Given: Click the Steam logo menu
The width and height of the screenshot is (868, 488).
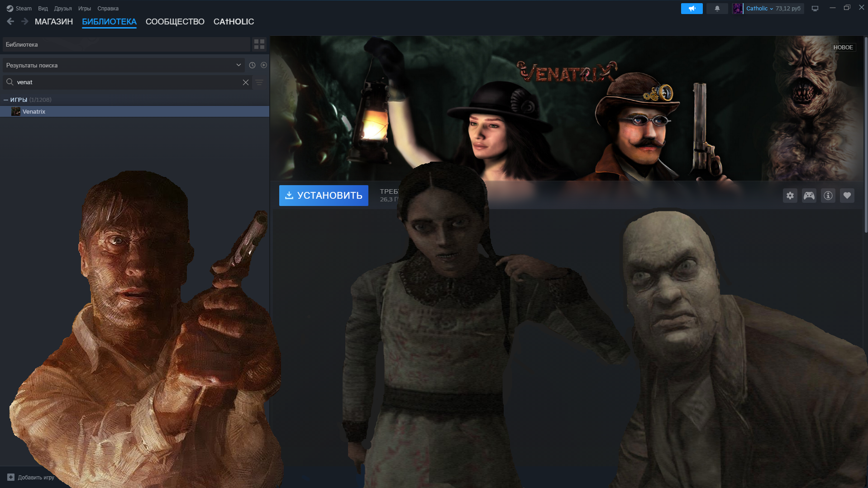Looking at the screenshot, I should pos(19,8).
